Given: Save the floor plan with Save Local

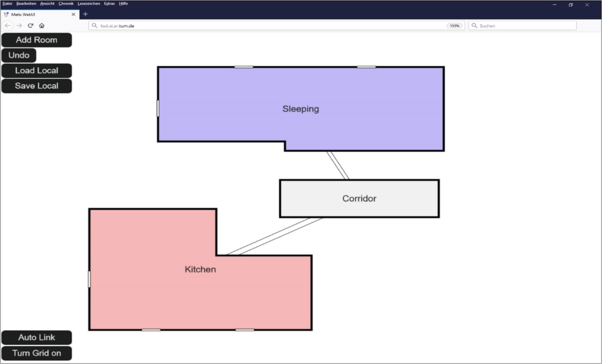Looking at the screenshot, I should point(36,86).
